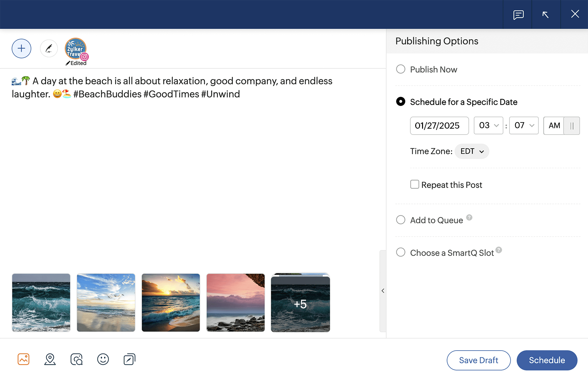Collapse the publishing options side panel
The height and width of the screenshot is (381, 588).
pos(383,291)
